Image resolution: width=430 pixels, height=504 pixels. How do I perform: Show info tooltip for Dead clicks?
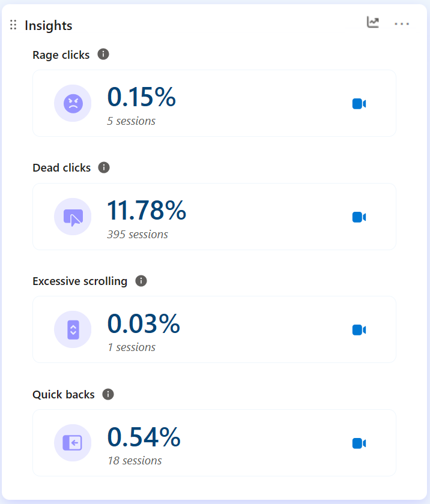point(104,167)
